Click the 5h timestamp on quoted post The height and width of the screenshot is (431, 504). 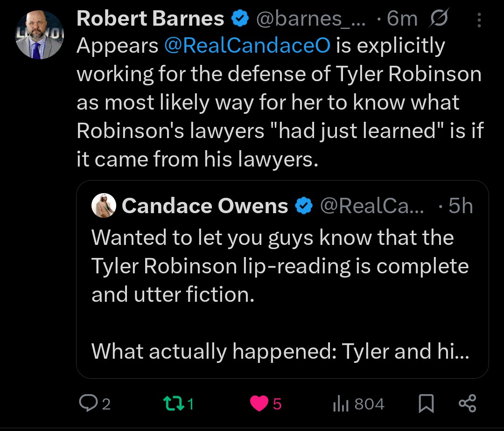(x=460, y=206)
